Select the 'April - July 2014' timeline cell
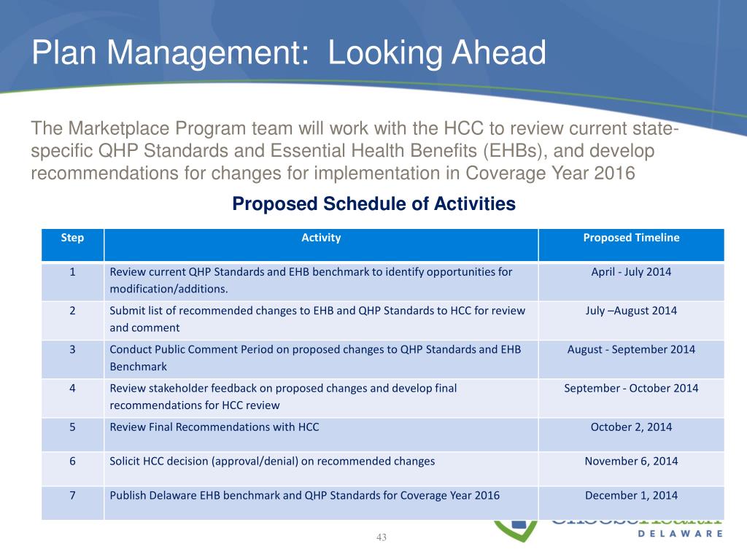747x560 pixels. tap(631, 281)
